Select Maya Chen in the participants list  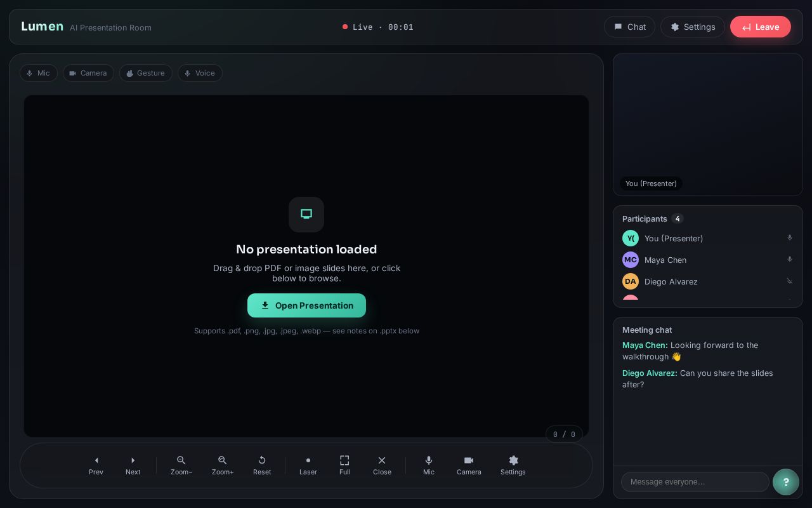[x=708, y=260]
